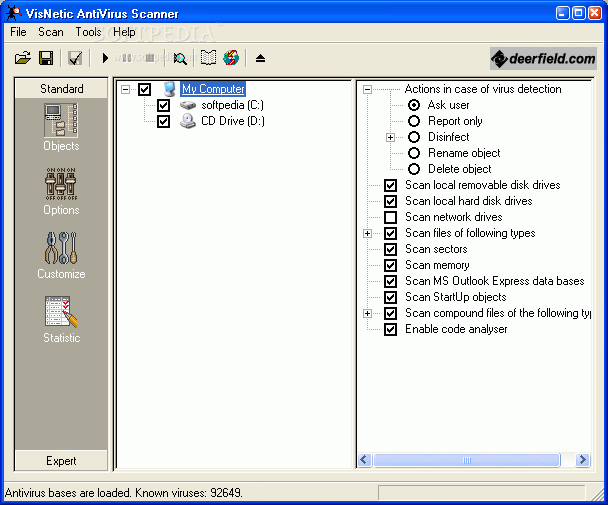Toggle Scan memory checkbox

click(x=390, y=265)
